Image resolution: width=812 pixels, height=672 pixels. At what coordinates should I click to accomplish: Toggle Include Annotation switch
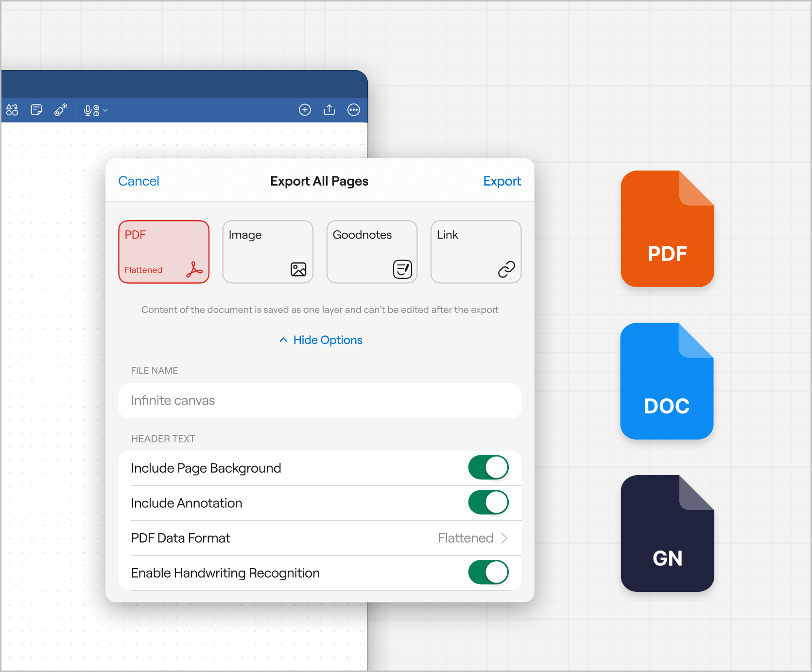click(x=488, y=502)
